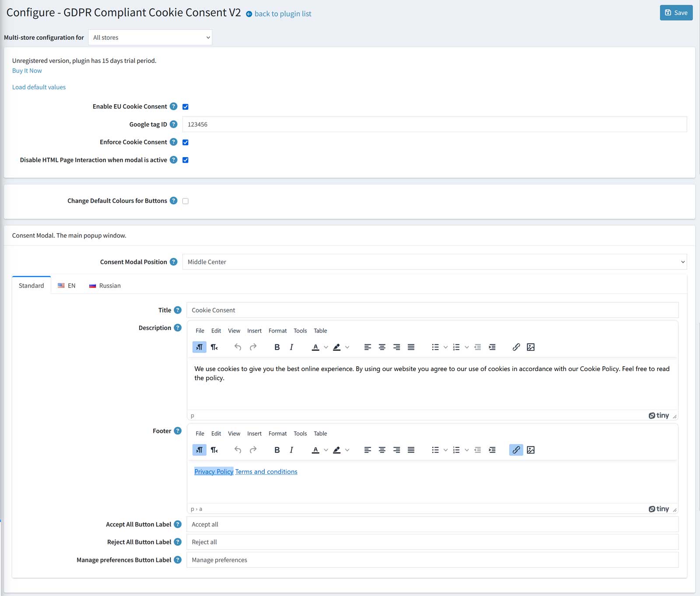Open Multi-store configuration All stores dropdown
This screenshot has width=700, height=596.
(x=150, y=38)
